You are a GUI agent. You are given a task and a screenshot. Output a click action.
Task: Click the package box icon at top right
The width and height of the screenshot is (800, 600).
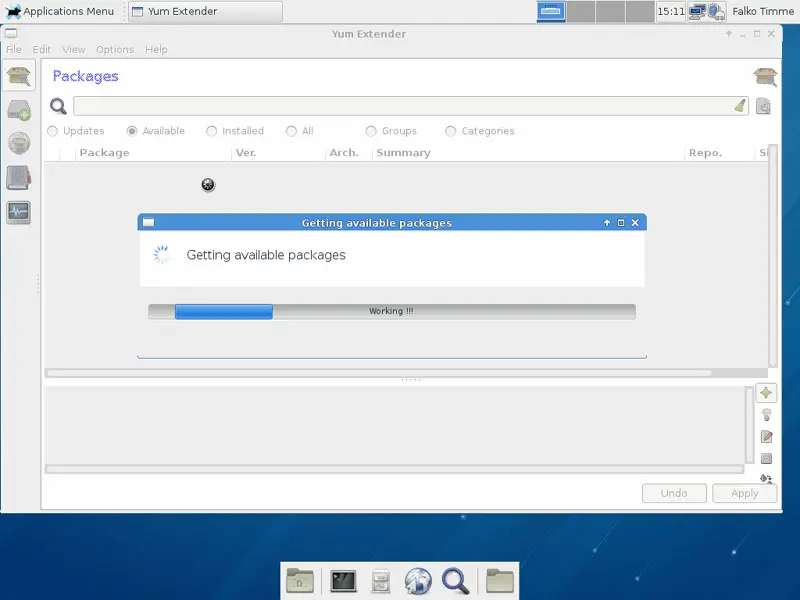point(765,77)
